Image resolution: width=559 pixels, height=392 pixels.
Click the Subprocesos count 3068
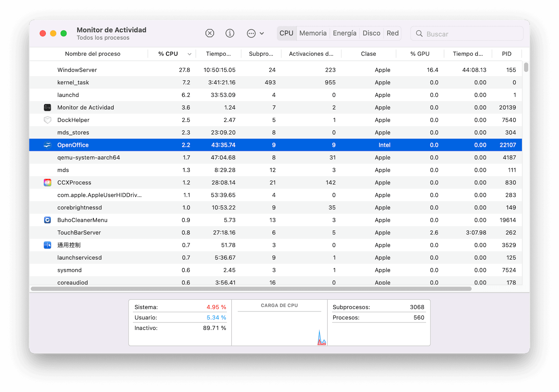[417, 307]
